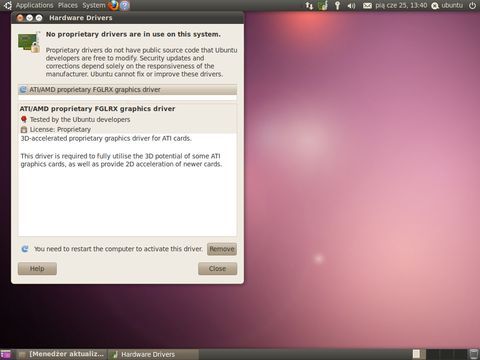Open the System menu
The width and height of the screenshot is (480, 360).
tap(94, 5)
